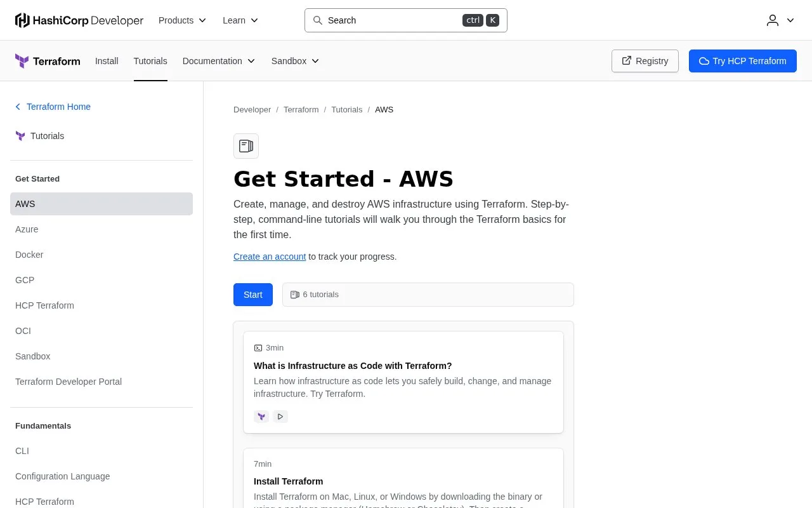The height and width of the screenshot is (508, 812).
Task: Select the Tutorials navigation tab
Action: point(150,61)
